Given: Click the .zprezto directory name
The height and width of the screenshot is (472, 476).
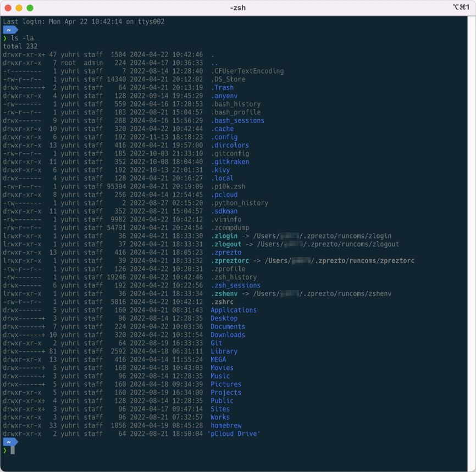Looking at the screenshot, I should [226, 252].
